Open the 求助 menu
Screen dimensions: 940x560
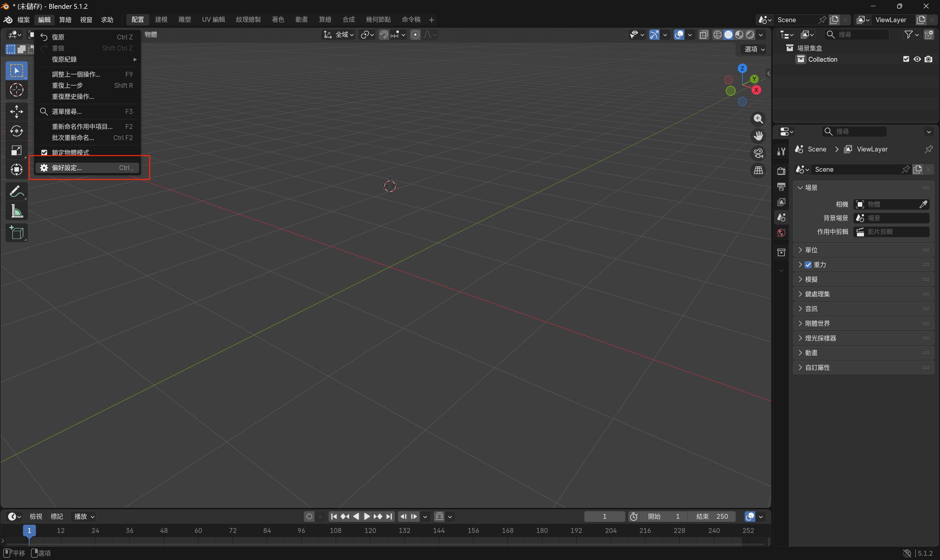click(x=107, y=20)
